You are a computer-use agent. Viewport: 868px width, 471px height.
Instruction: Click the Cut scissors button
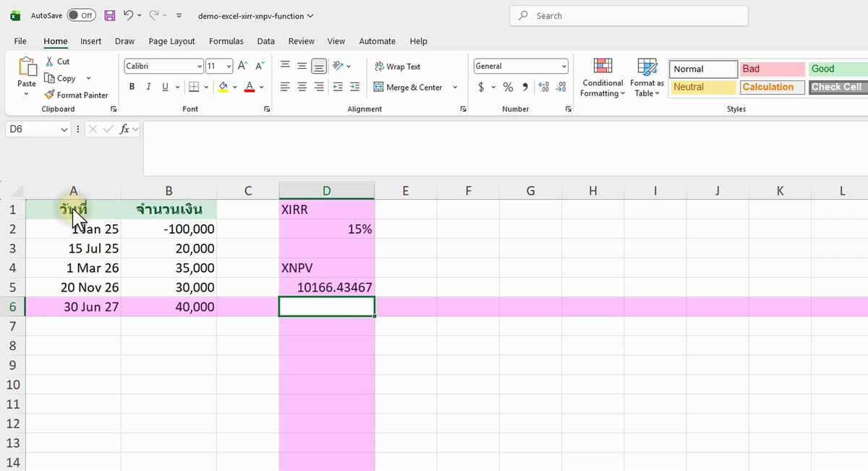57,61
